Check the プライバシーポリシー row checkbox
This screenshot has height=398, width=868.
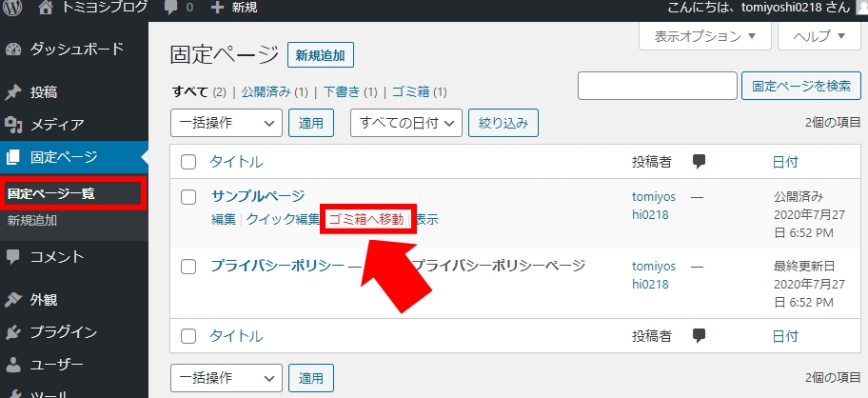(x=188, y=267)
